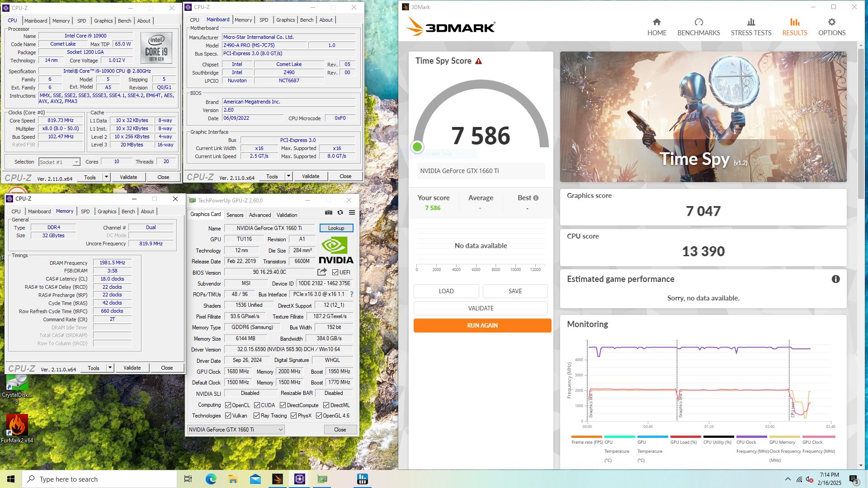The width and height of the screenshot is (868, 488).
Task: Click the CPU Clock purple legend swatch
Action: (751, 437)
